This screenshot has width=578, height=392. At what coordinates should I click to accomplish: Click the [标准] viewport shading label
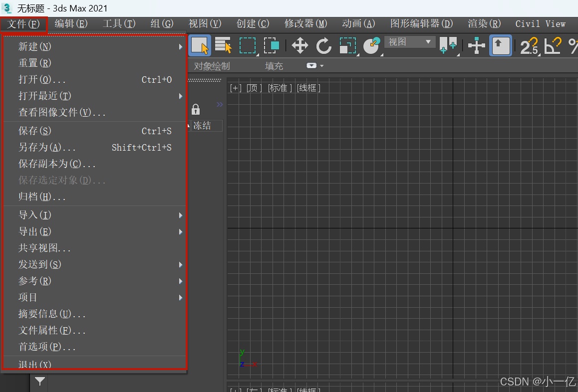pos(280,88)
